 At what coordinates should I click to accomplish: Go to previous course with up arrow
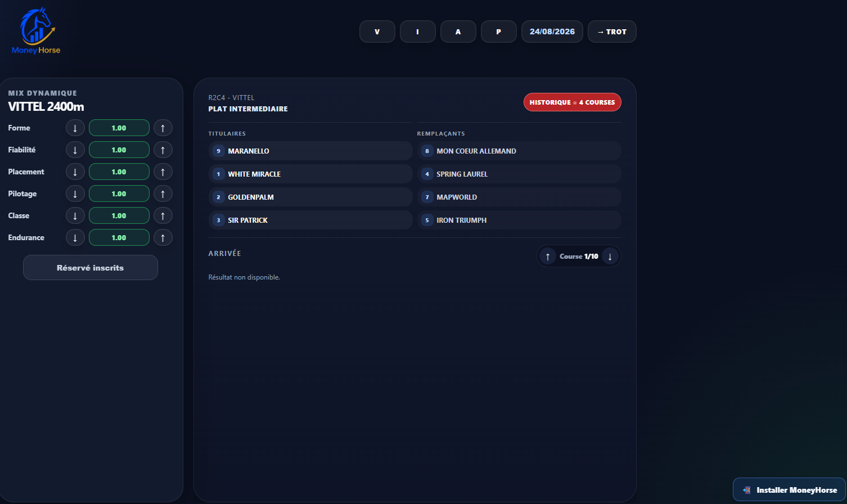548,256
